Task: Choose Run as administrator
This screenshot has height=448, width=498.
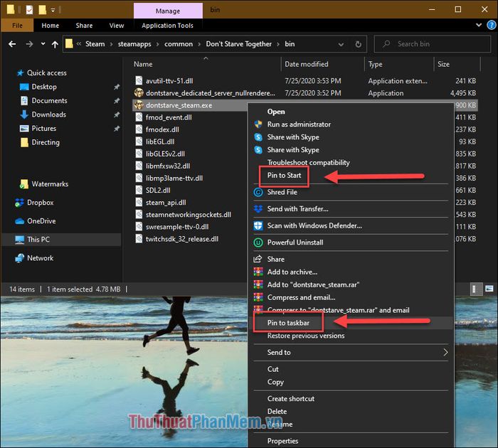Action: coord(299,124)
